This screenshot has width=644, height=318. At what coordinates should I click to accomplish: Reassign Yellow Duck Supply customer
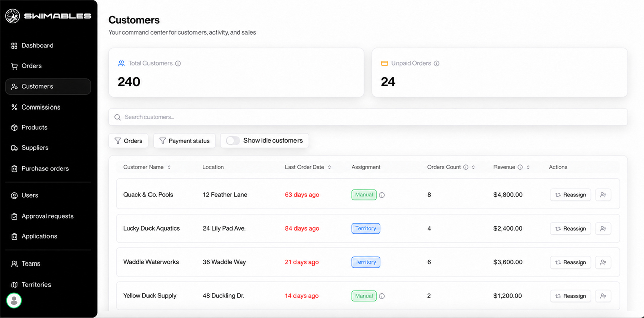[x=570, y=296]
